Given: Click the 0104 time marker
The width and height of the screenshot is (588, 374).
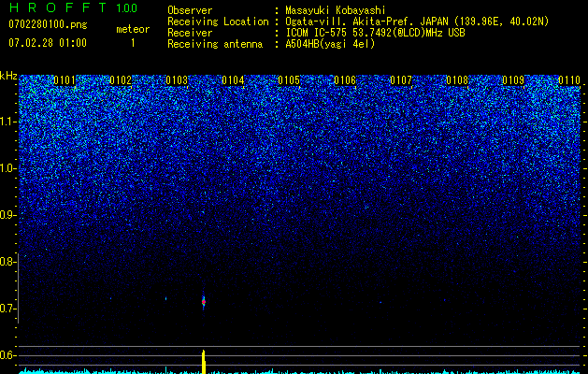Looking at the screenshot, I should pyautogui.click(x=233, y=80).
